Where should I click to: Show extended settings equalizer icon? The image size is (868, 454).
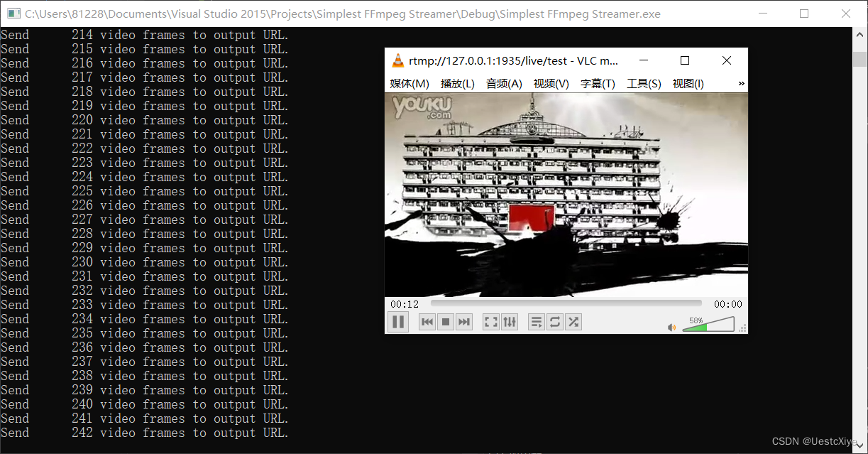point(510,322)
